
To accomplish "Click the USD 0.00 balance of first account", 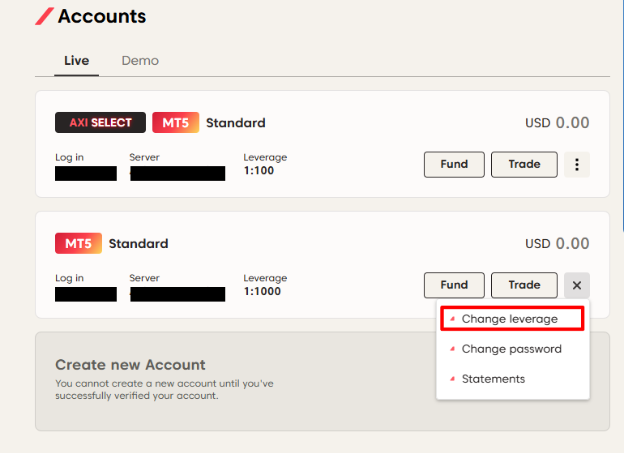I will pyautogui.click(x=557, y=123).
